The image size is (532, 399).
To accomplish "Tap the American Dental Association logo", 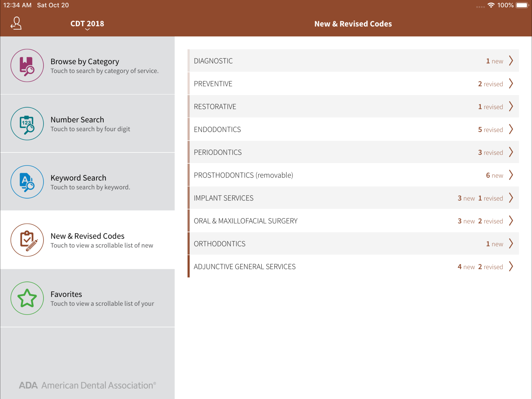I will (x=88, y=385).
